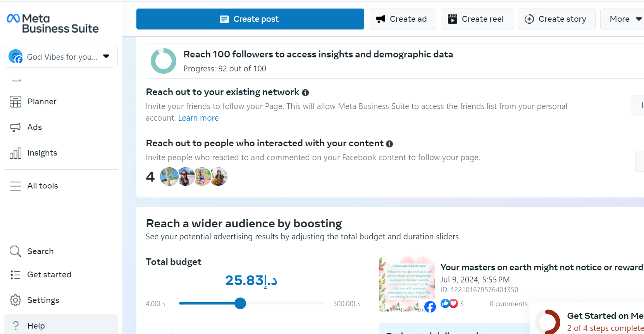The width and height of the screenshot is (644, 334).
Task: Click the All tools hamburger icon
Action: [15, 186]
